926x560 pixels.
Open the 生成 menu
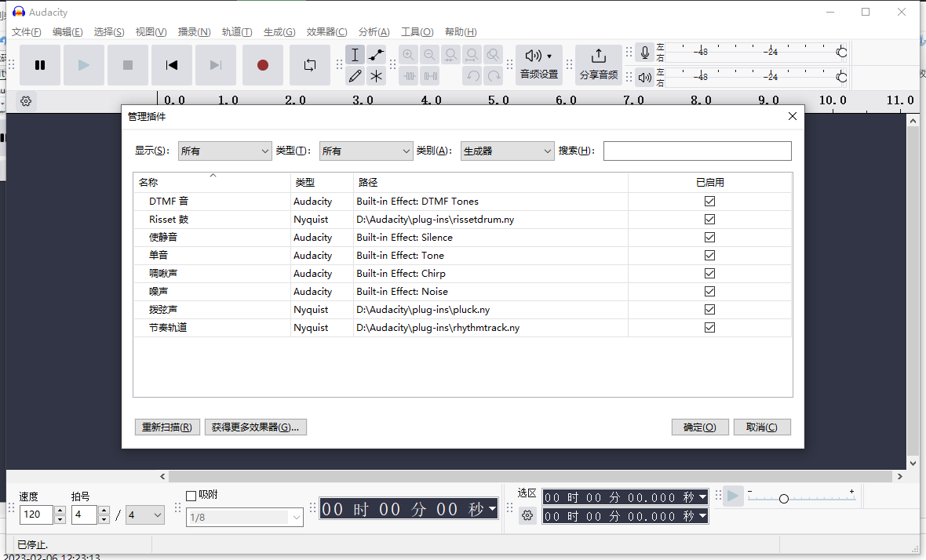[x=279, y=32]
